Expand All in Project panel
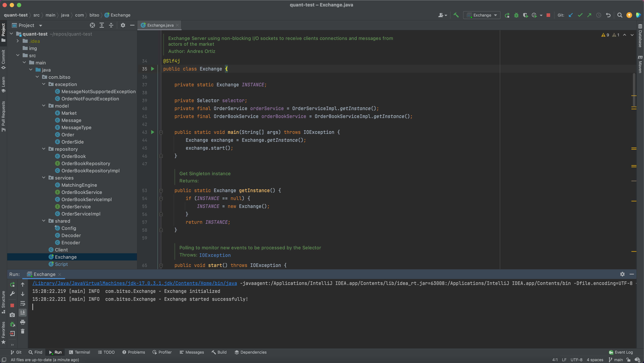 (x=102, y=25)
